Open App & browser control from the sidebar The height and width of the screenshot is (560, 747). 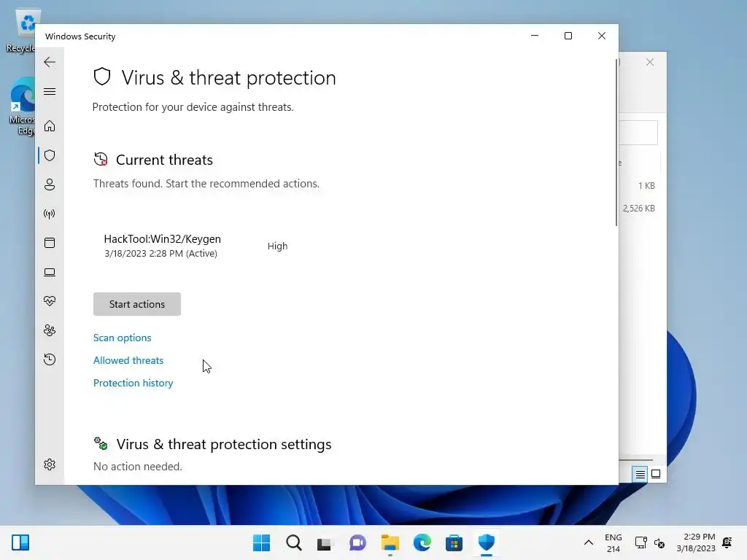tap(50, 243)
